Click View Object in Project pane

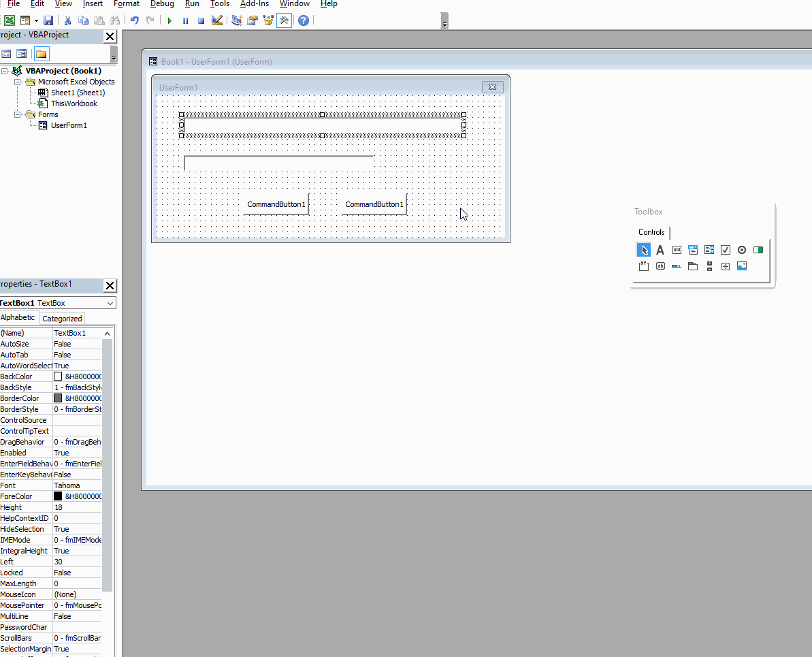[21, 54]
